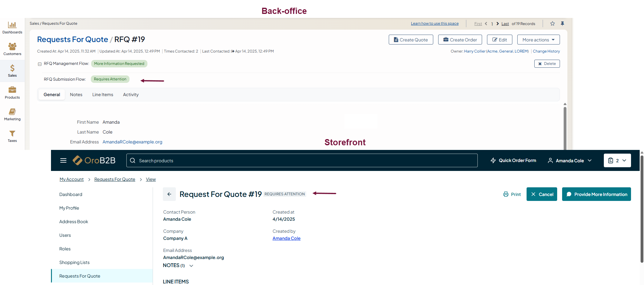644x285 pixels.
Task: Open Created by Amanda Cole link
Action: pos(286,238)
